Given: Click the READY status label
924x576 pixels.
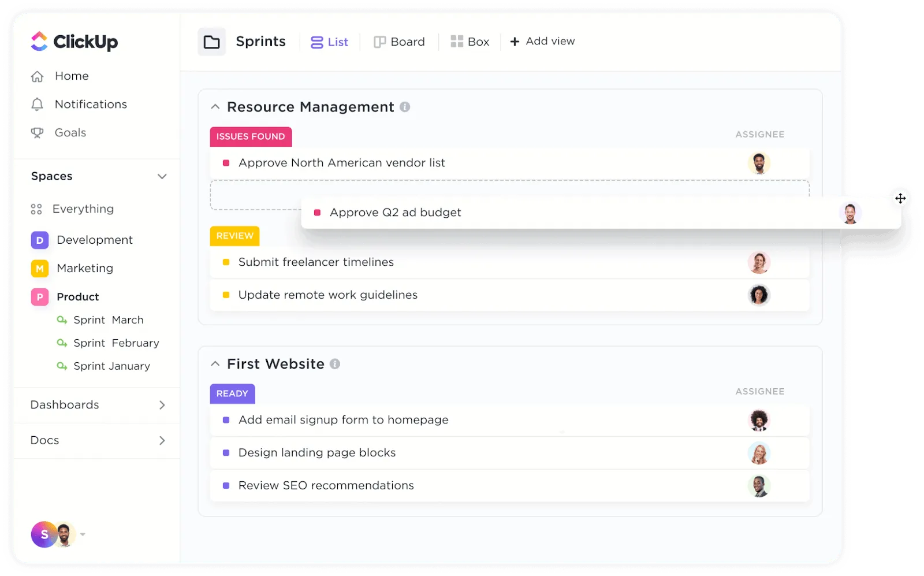Looking at the screenshot, I should (232, 394).
